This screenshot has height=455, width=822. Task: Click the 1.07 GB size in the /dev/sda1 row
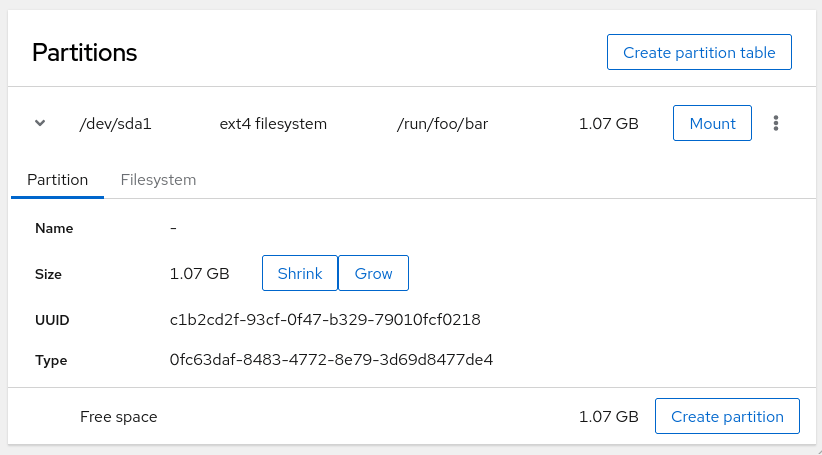[608, 124]
